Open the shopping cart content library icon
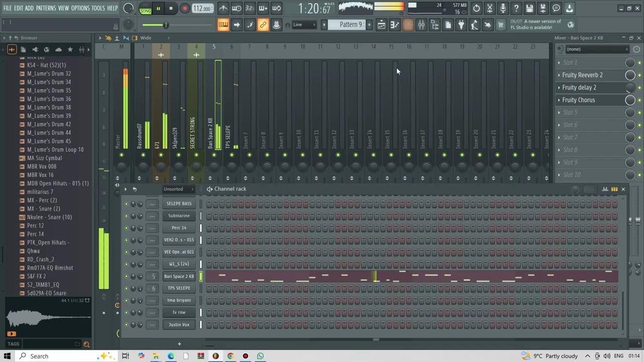This screenshot has height=362, width=644. 501,25
